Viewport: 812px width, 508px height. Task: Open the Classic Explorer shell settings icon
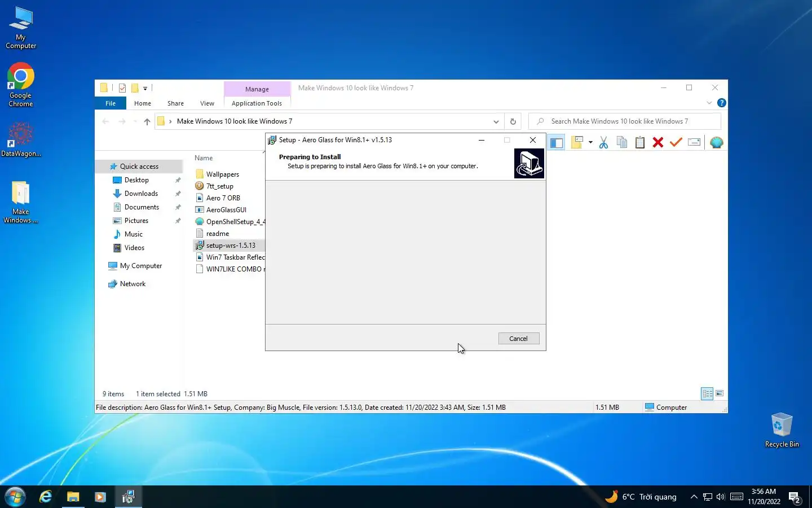tap(716, 143)
